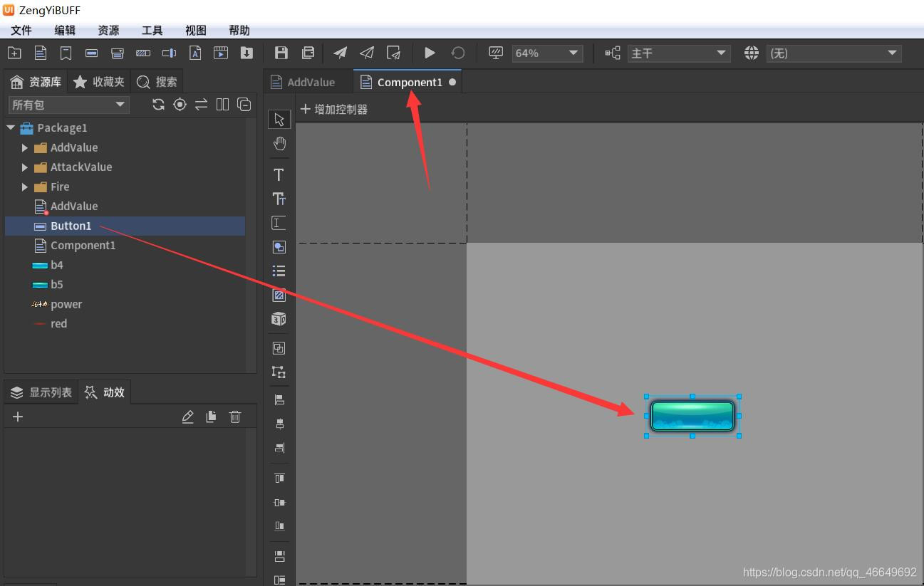Switch to the 收藏夹 favorites tab
The image size is (924, 586).
(99, 82)
